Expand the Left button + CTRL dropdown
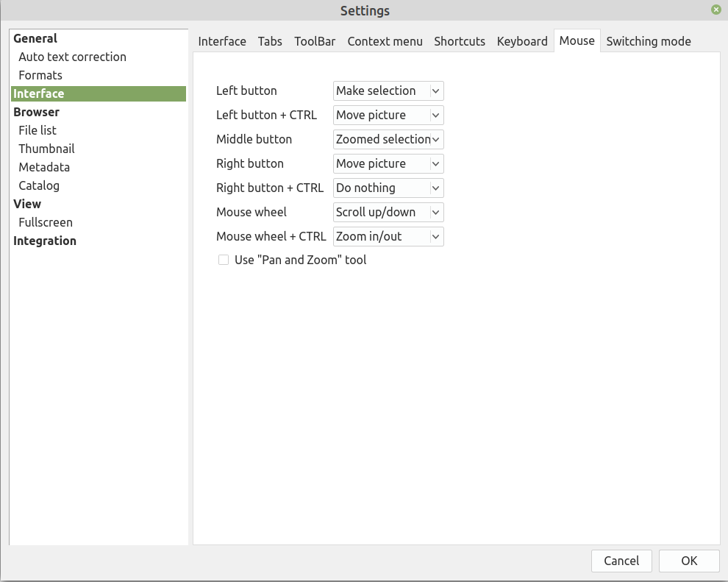Image resolution: width=728 pixels, height=582 pixels. click(388, 115)
